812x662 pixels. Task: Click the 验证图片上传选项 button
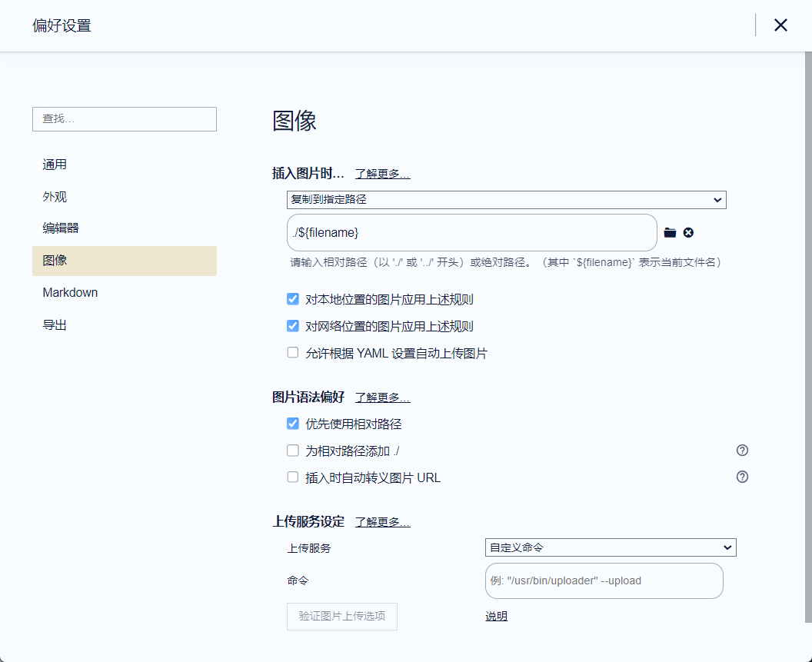(342, 617)
